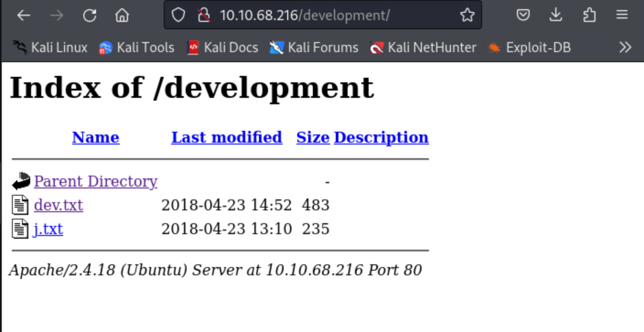Open the Kali NetHunter bookmark
This screenshot has width=644, height=332.
(x=423, y=47)
